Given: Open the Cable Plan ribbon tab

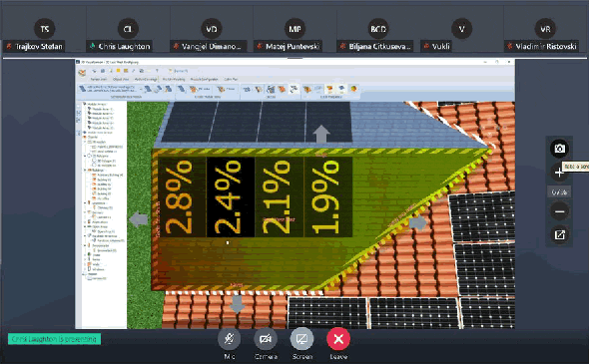Looking at the screenshot, I should (x=231, y=79).
